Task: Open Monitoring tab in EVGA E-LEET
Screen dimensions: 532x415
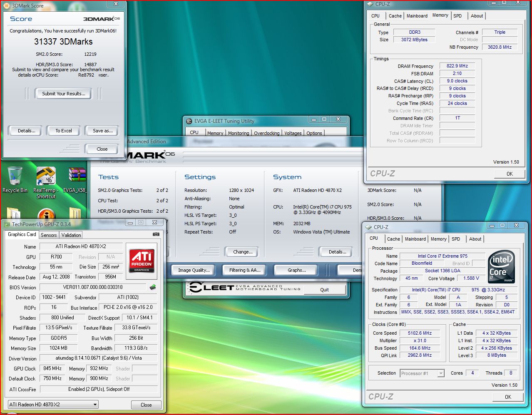Action: [x=238, y=133]
